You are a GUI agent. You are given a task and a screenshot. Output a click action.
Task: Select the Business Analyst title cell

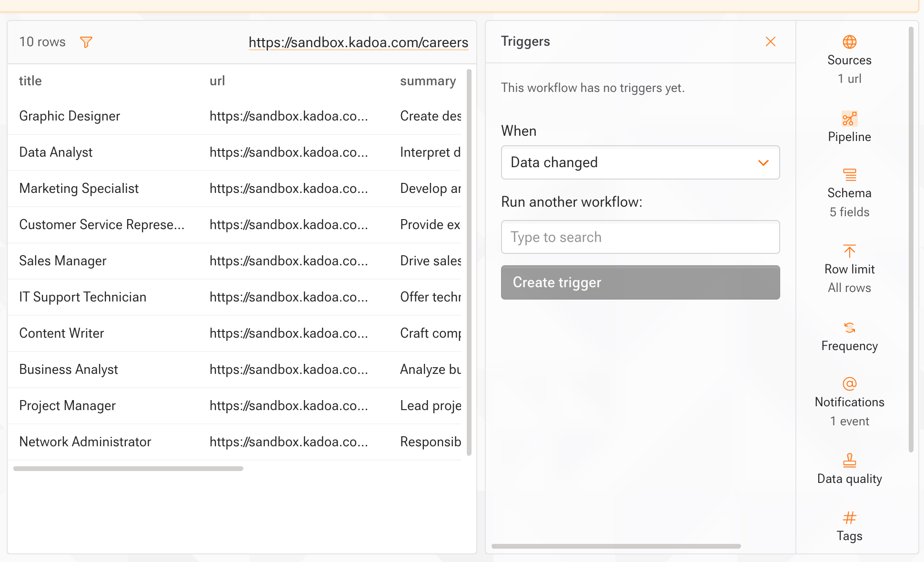[69, 370]
